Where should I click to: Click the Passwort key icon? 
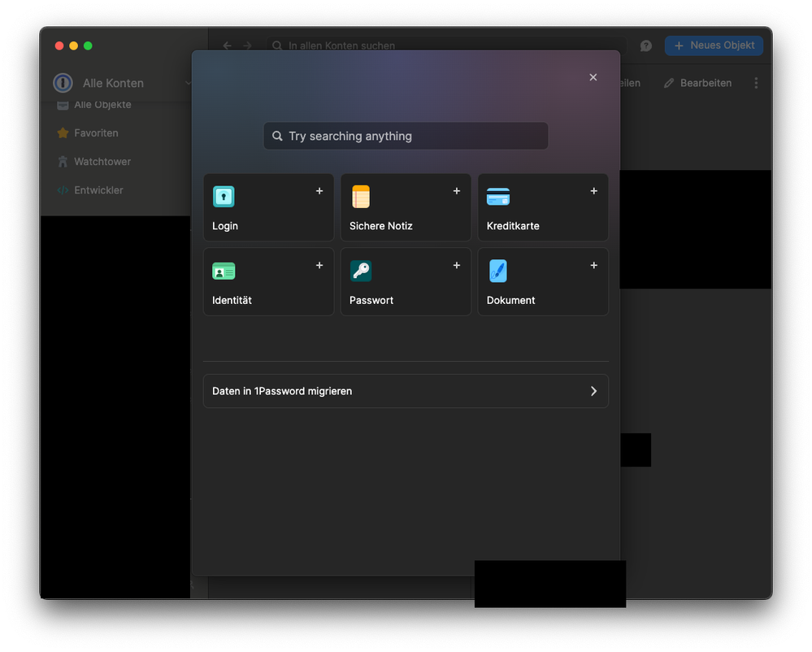[x=360, y=271]
